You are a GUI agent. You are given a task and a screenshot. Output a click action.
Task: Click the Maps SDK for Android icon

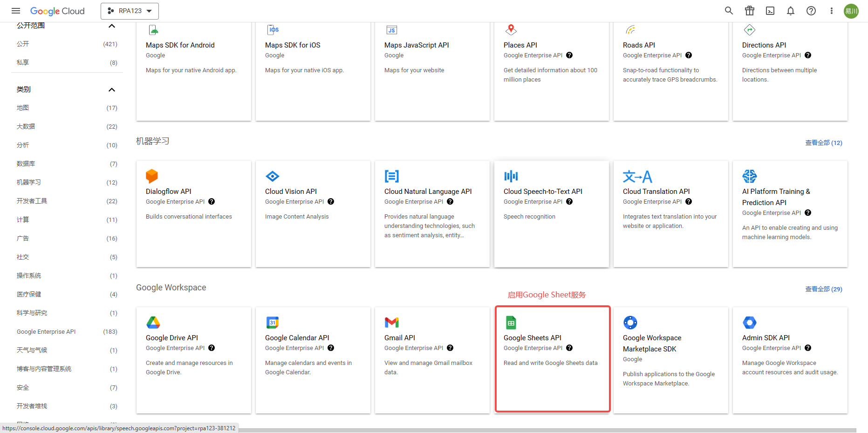click(153, 30)
